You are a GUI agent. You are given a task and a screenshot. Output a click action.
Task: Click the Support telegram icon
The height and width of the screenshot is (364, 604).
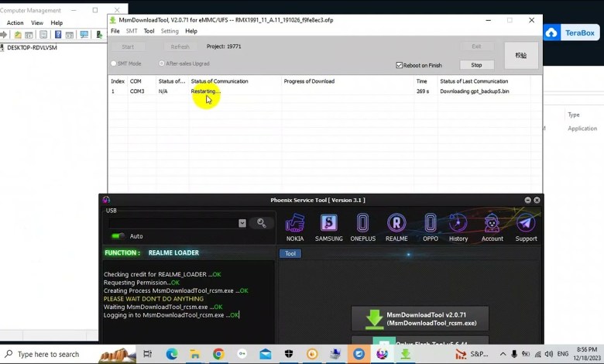pyautogui.click(x=526, y=225)
